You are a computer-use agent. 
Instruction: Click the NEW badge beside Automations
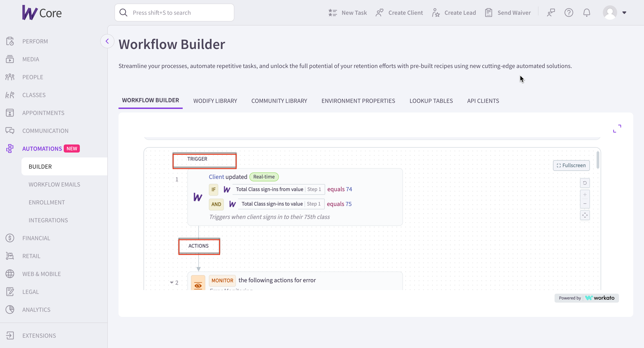(72, 149)
